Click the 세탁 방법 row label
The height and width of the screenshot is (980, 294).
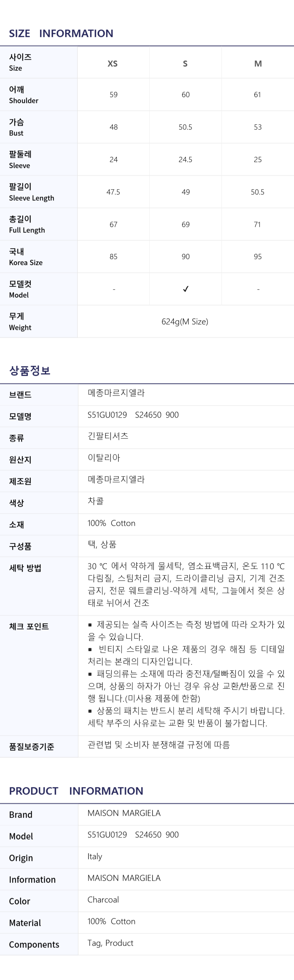click(25, 568)
